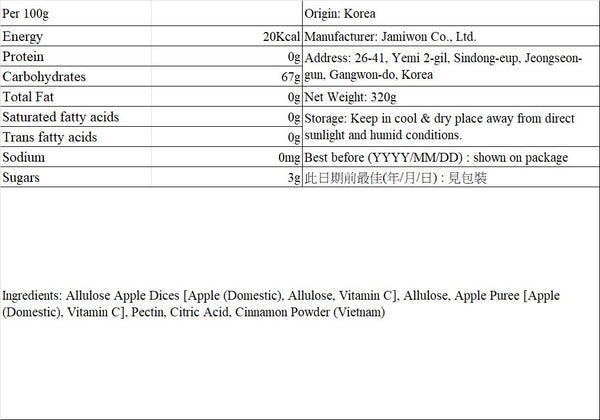Screen dimensions: 600x420
Task: Select the Ingredients paragraph text
Action: point(281,304)
